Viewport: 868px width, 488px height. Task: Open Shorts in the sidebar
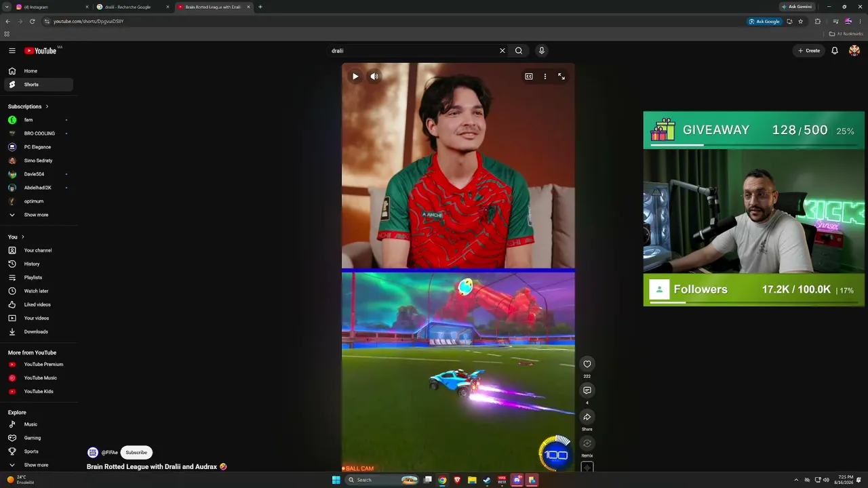point(39,85)
